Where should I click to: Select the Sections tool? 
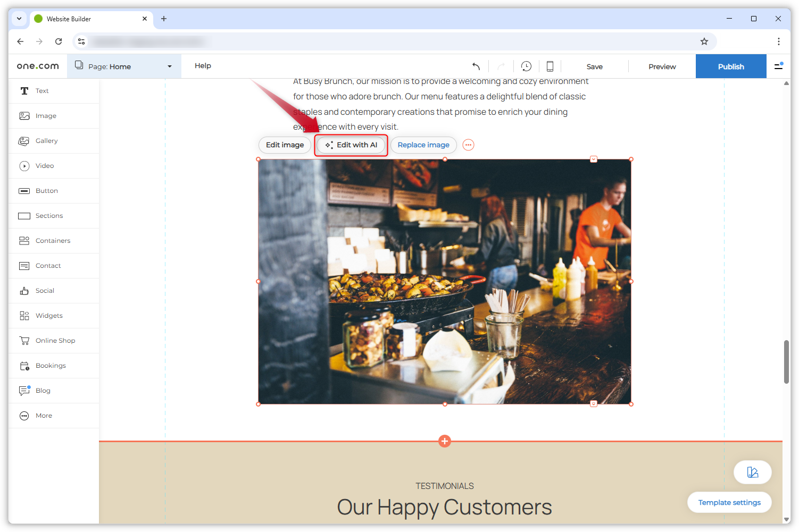click(48, 215)
